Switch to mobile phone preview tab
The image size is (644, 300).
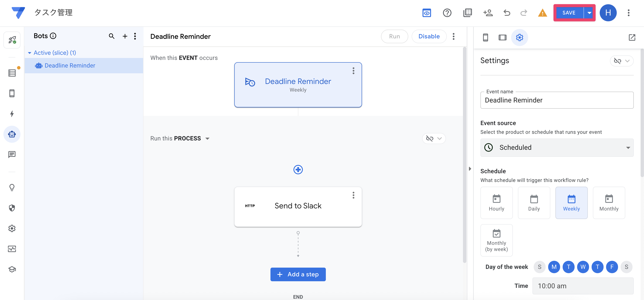tap(485, 37)
